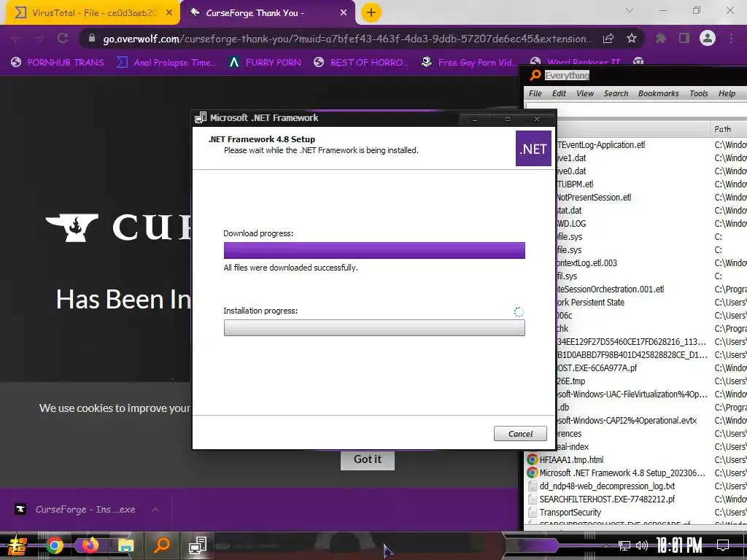
Task: Open the notification center icon
Action: 723,545
